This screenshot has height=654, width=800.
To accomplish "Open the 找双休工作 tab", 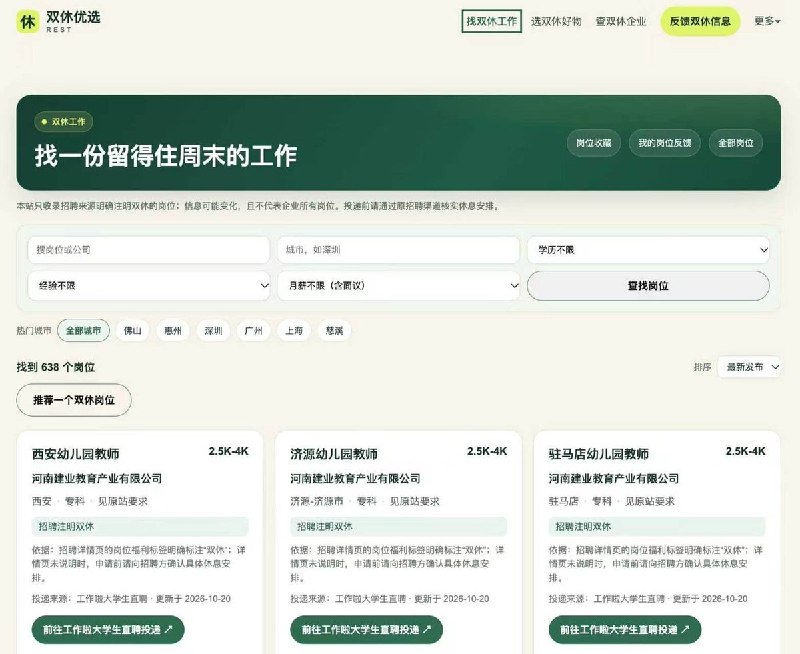I will point(491,21).
